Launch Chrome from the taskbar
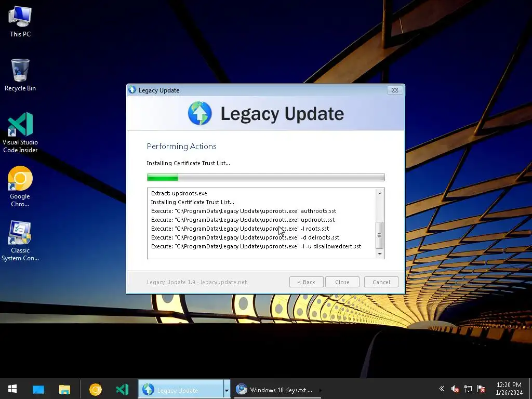532x399 pixels. 96,389
